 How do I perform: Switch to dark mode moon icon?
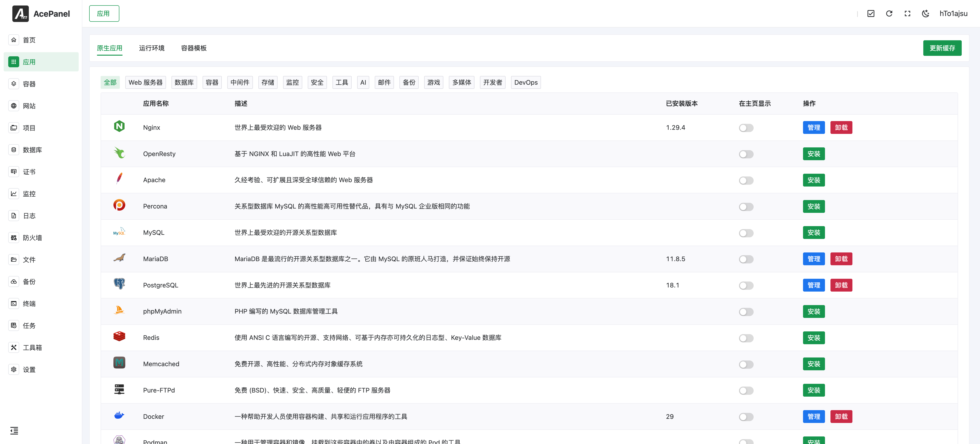[x=925, y=14]
